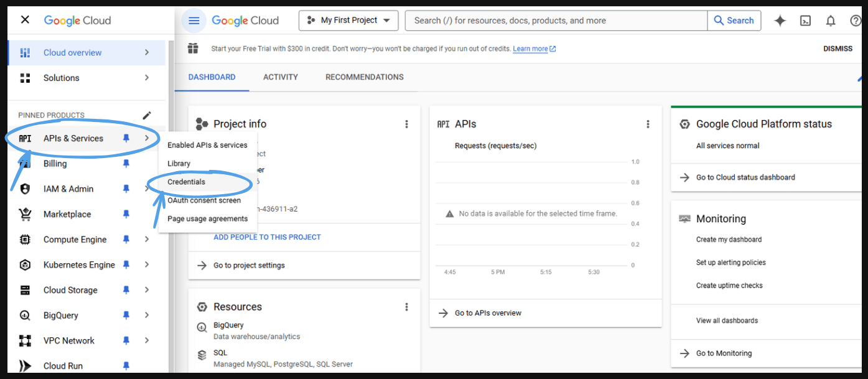Open APIs card three-dot options menu
The image size is (868, 379).
click(x=648, y=124)
